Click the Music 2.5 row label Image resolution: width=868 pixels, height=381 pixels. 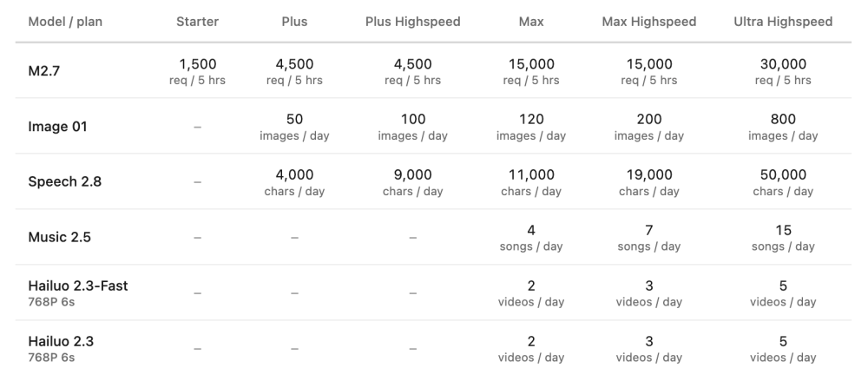click(x=58, y=238)
